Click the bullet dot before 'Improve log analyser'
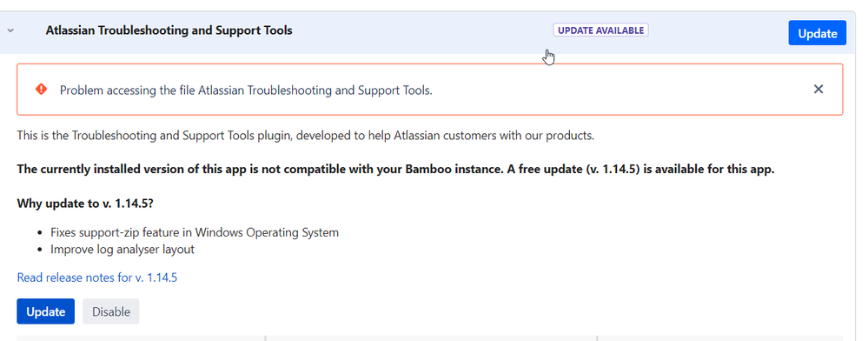 pos(39,250)
